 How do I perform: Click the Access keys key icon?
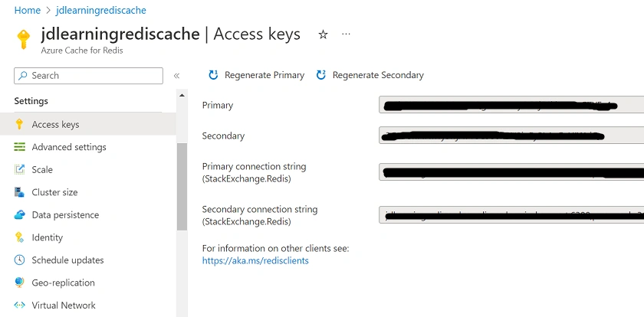(19, 124)
